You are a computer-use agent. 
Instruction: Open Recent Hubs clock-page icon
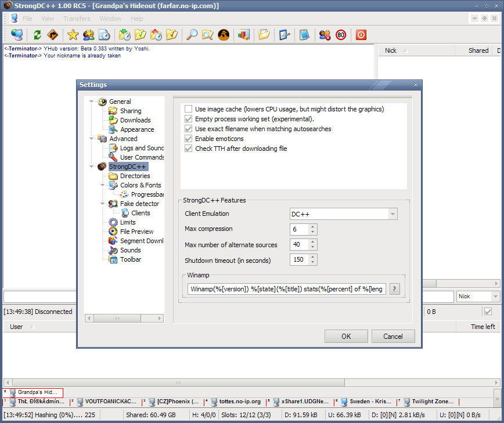(x=104, y=35)
